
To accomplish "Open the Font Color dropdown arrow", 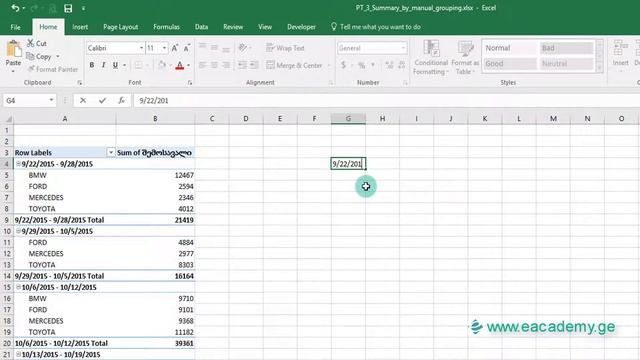I will (188, 65).
